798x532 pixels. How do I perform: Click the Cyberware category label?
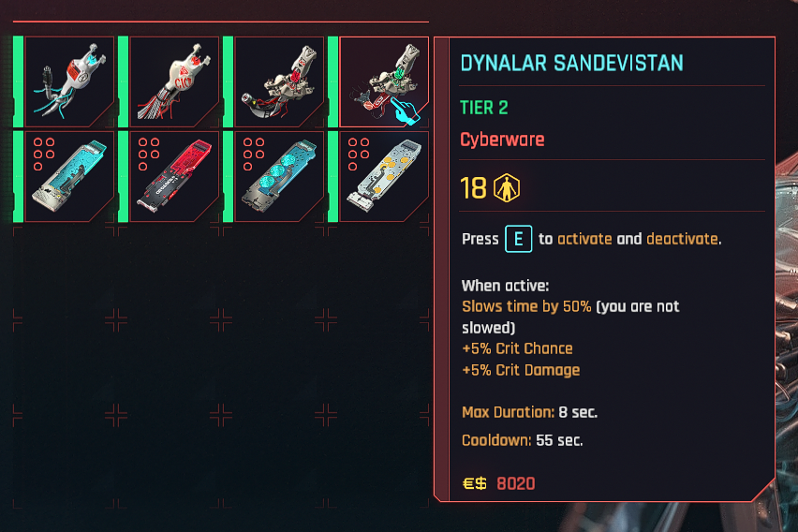[x=502, y=140]
